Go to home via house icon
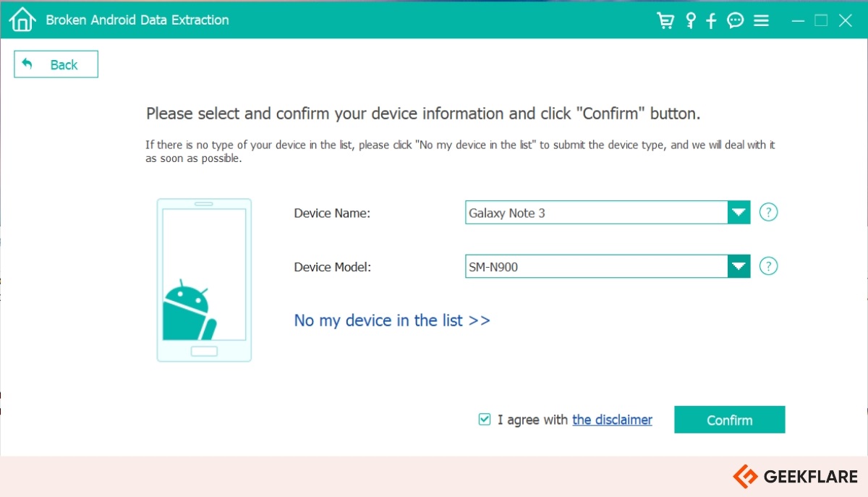The height and width of the screenshot is (497, 868). click(x=22, y=20)
